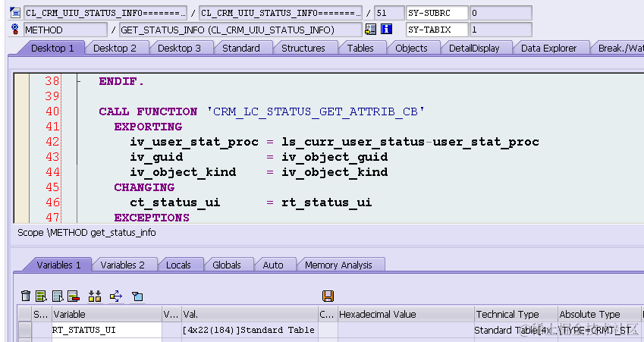The image size is (644, 342).
Task: Click the METHOD event type field
Action: [x=65, y=30]
